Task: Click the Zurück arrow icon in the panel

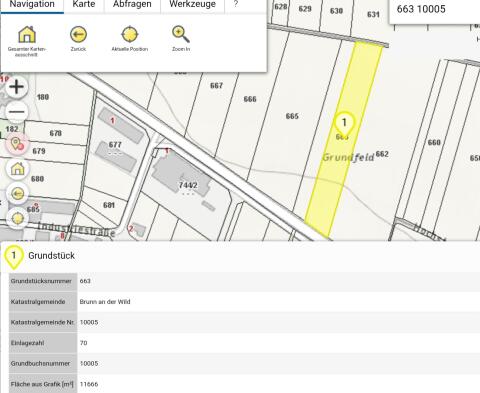Action: (x=78, y=34)
